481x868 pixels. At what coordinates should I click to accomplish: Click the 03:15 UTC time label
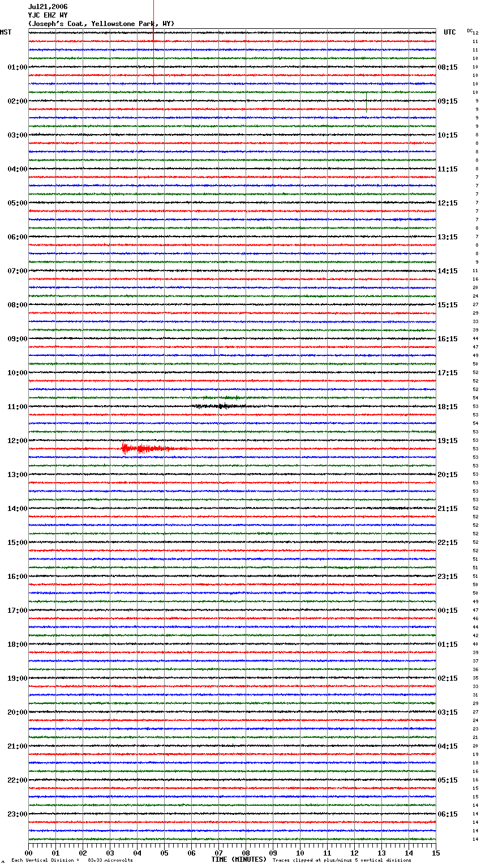click(448, 712)
